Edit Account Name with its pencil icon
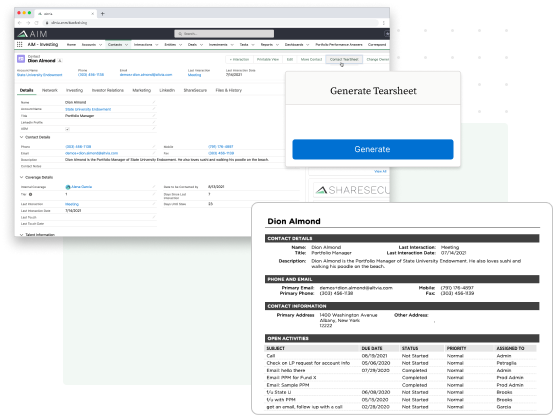Viewport: 553px width, 415px height. click(154, 109)
